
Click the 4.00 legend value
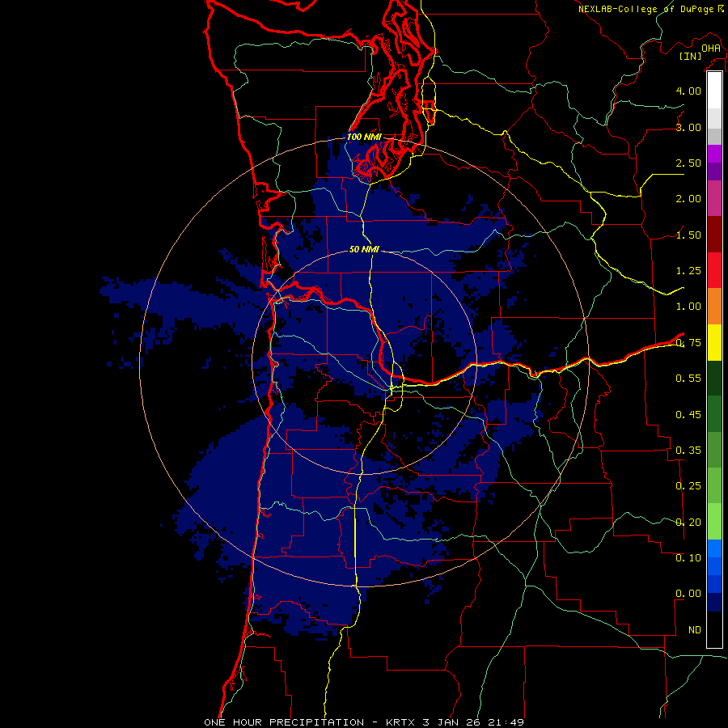pyautogui.click(x=688, y=91)
